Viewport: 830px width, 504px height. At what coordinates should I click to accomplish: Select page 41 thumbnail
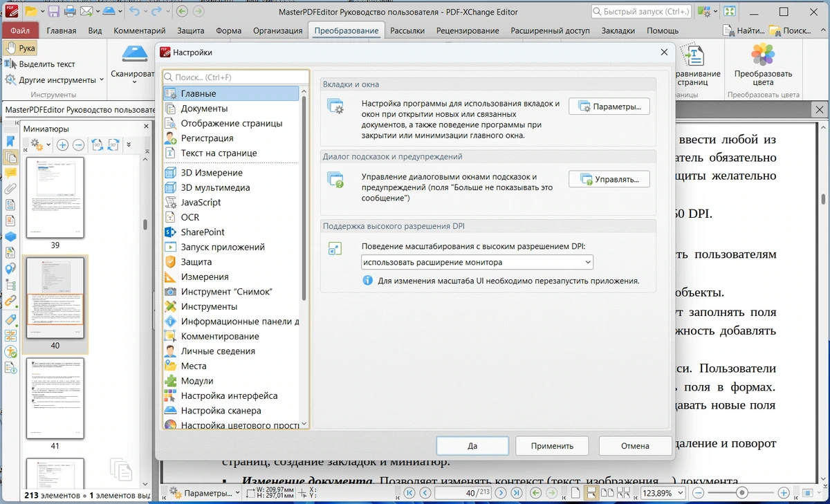click(x=55, y=398)
